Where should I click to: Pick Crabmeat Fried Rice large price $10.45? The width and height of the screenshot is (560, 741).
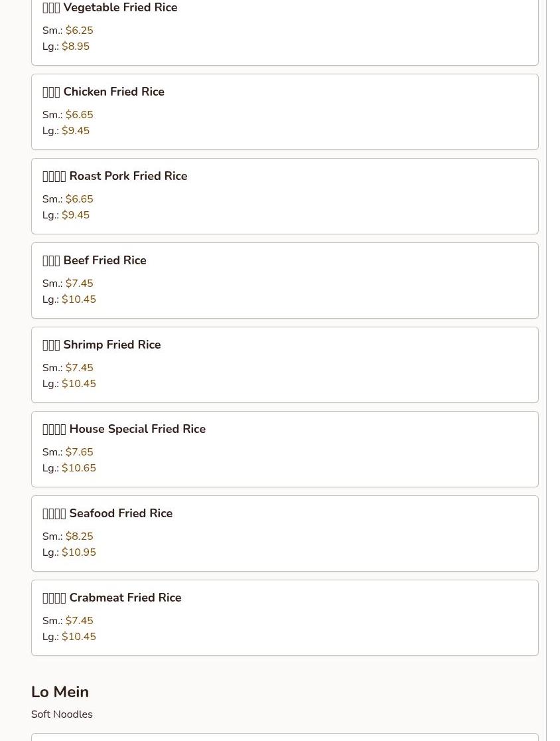tap(79, 637)
